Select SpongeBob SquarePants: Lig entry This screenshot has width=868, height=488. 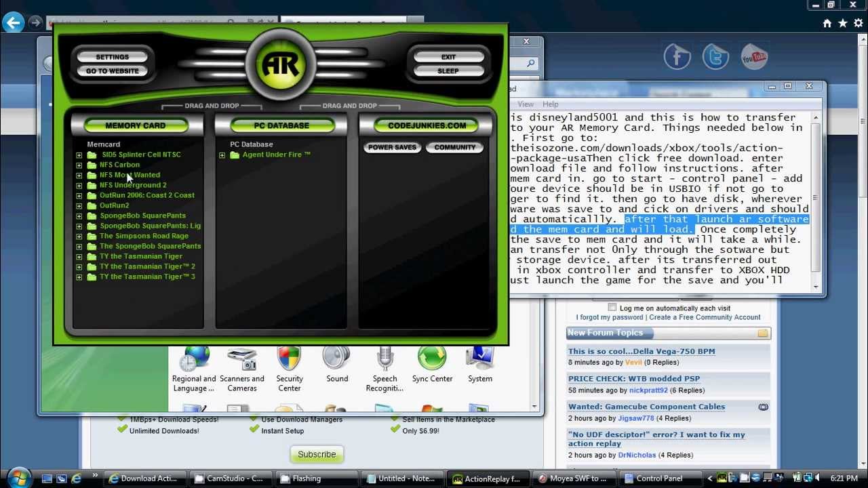click(150, 226)
